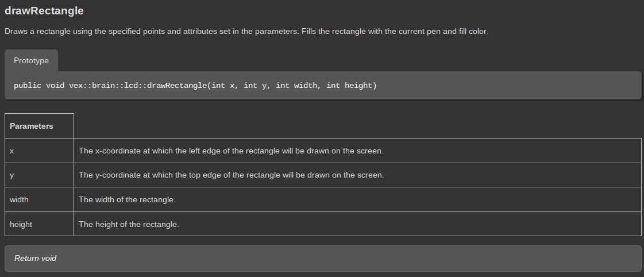
Task: Select the 'height' parameter name cell
Action: click(x=39, y=224)
